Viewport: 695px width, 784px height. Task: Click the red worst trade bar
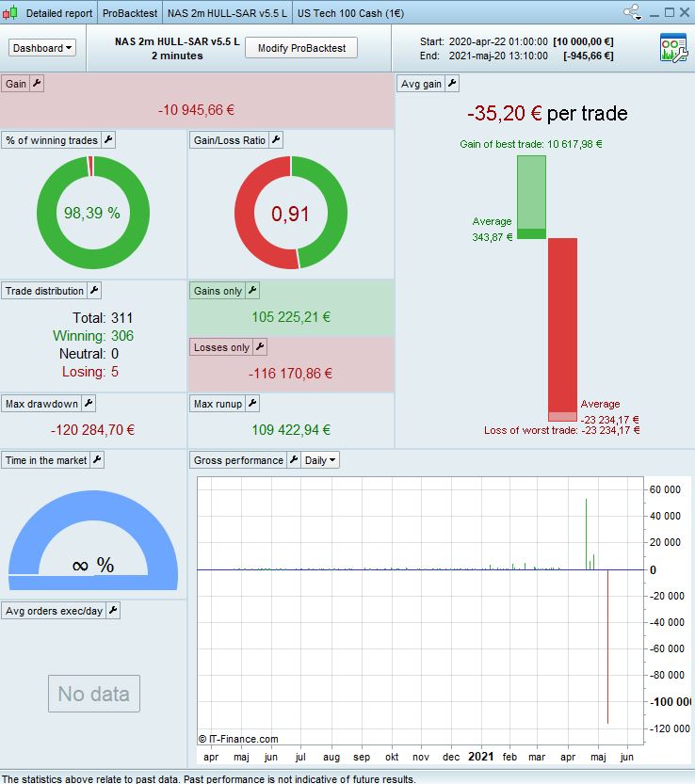(x=562, y=329)
